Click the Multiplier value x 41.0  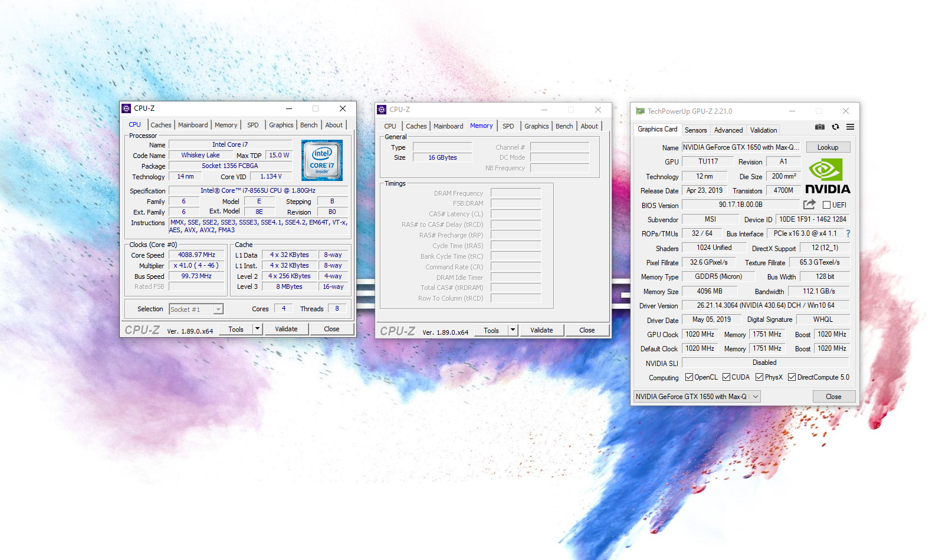coord(196,266)
